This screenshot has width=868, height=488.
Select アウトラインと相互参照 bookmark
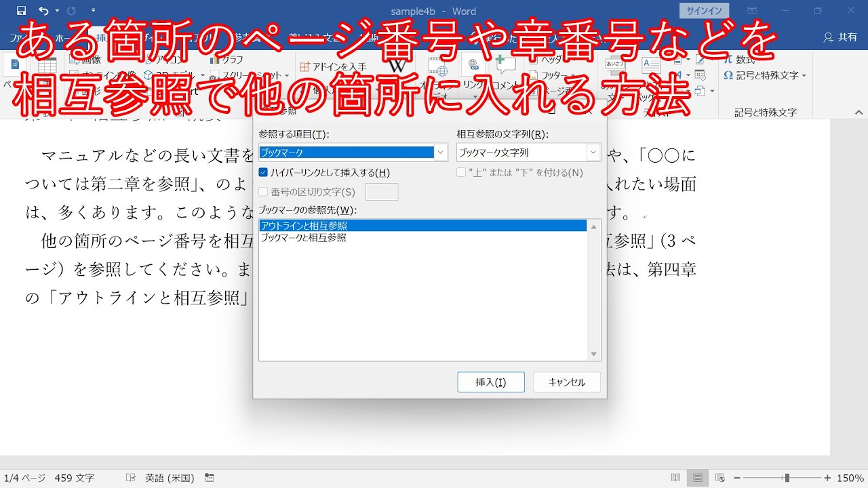coord(422,226)
